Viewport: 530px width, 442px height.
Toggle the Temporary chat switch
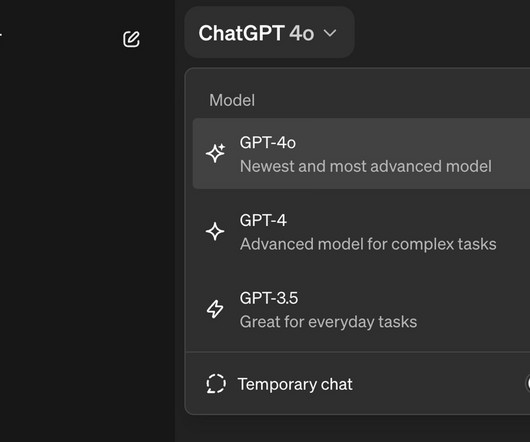(x=528, y=384)
